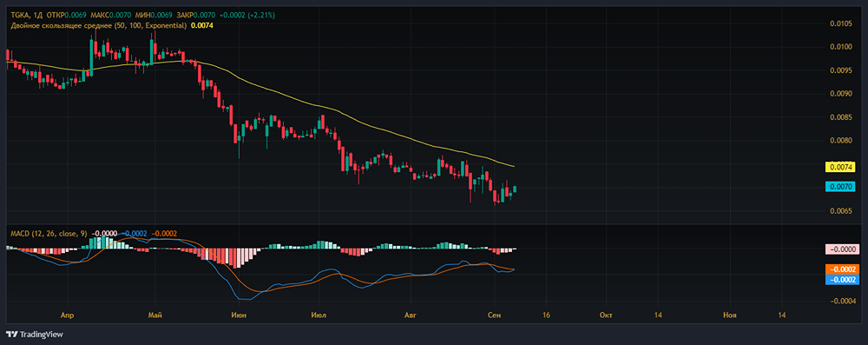Click the 0.0085 price scale tick

pos(840,117)
